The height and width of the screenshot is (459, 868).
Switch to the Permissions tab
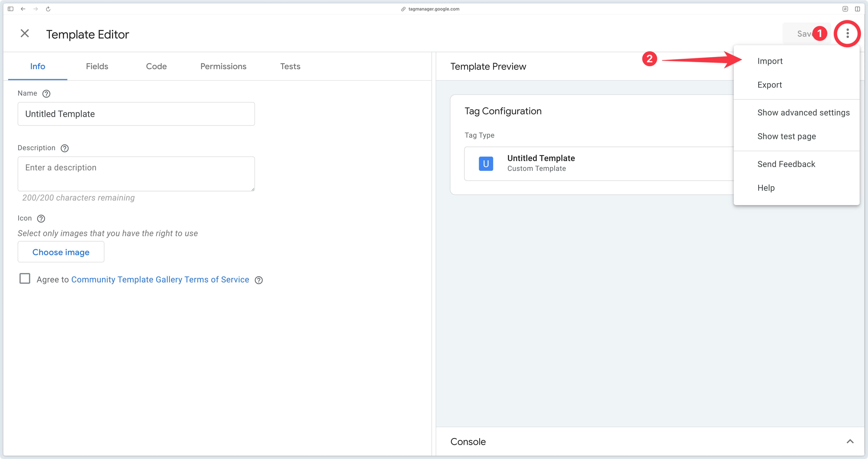point(223,66)
